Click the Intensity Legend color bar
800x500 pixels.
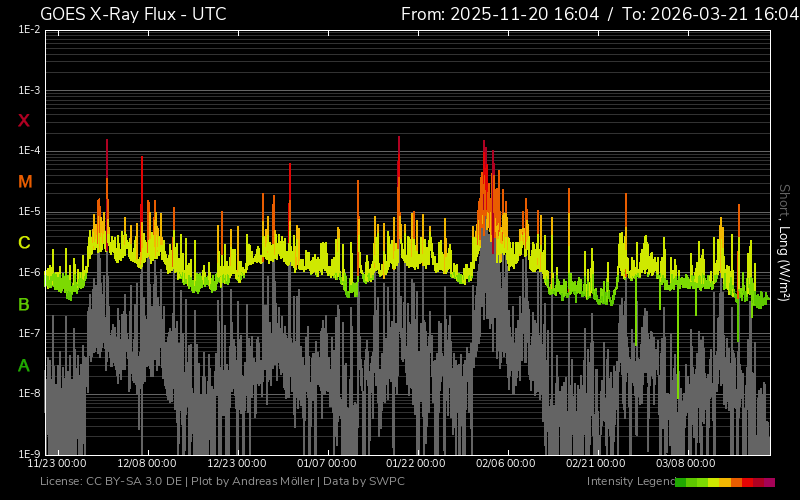(724, 482)
